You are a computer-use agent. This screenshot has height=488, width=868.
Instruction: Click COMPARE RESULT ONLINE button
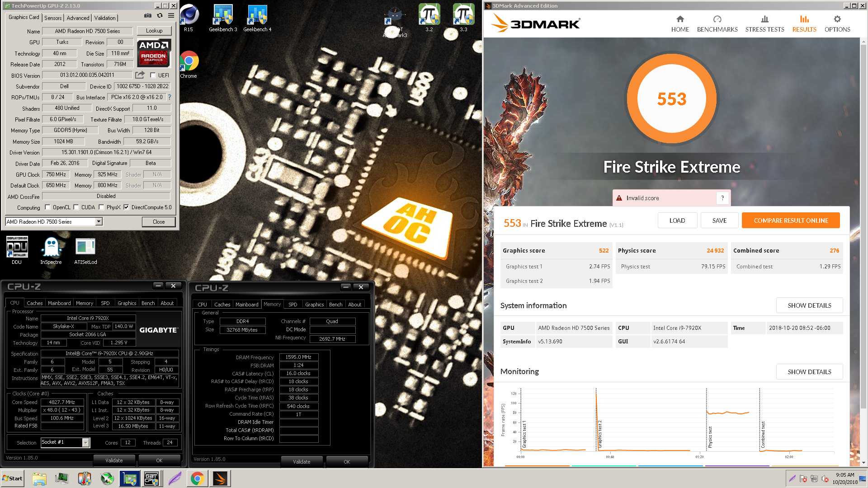(x=791, y=221)
